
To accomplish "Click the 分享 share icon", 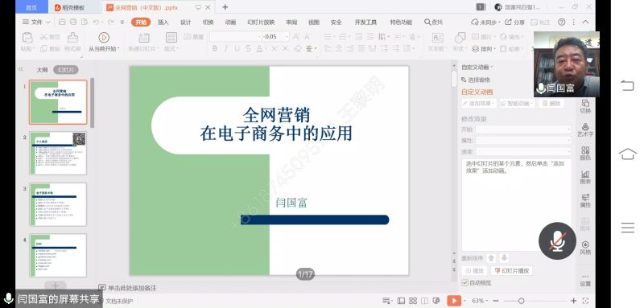I will click(x=508, y=23).
